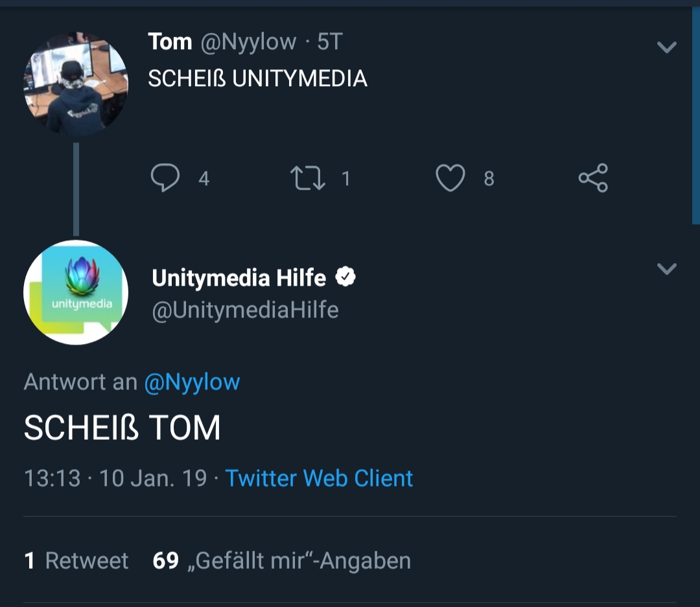Open the Unitymedia logo avatar
Image resolution: width=700 pixels, height=607 pixels.
coord(76,292)
